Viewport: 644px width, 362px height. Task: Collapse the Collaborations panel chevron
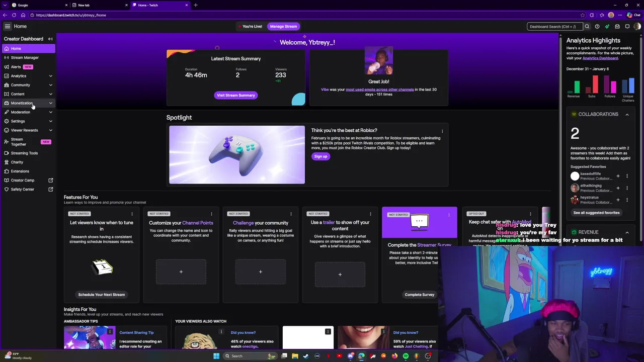[x=627, y=115]
